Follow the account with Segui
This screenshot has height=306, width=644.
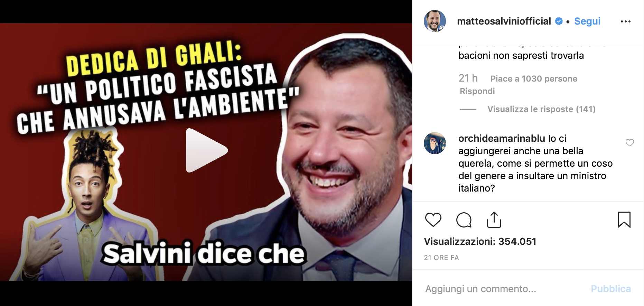587,21
